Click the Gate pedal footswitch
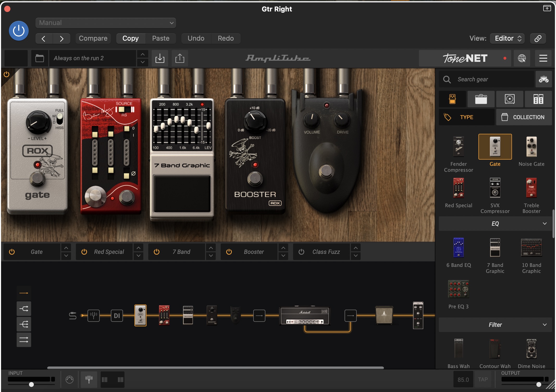The image size is (556, 392). coord(38,179)
